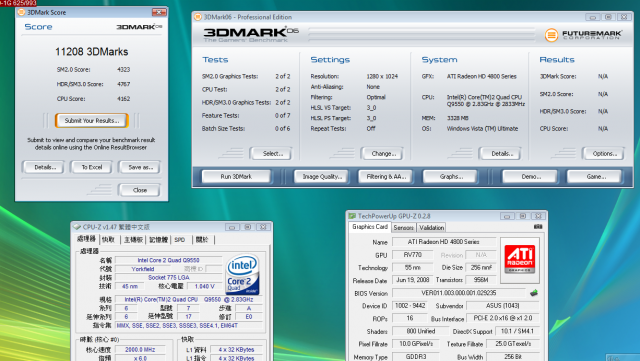Image resolution: width=640 pixels, height=361 pixels.
Task: Click the BIOS Version field in GPU-Z
Action: click(x=459, y=293)
